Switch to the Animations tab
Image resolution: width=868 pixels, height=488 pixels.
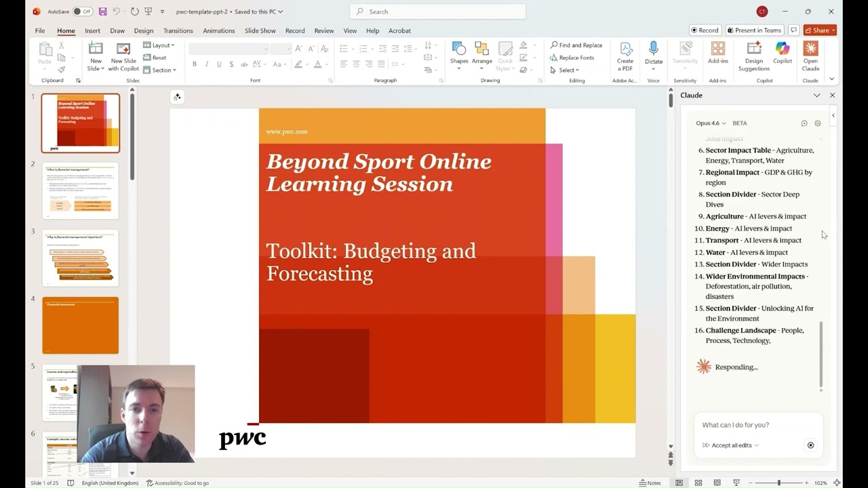(x=219, y=30)
